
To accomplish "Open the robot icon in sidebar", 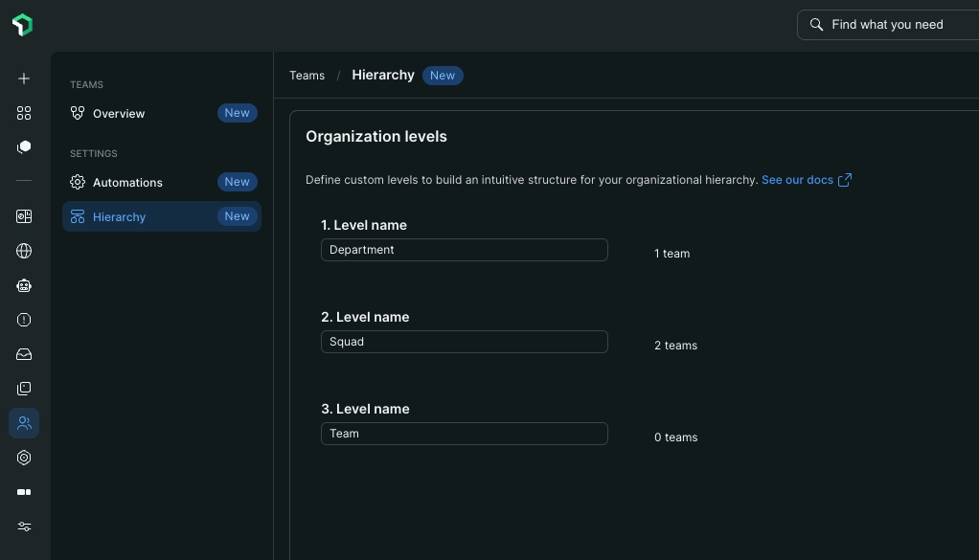I will [24, 285].
